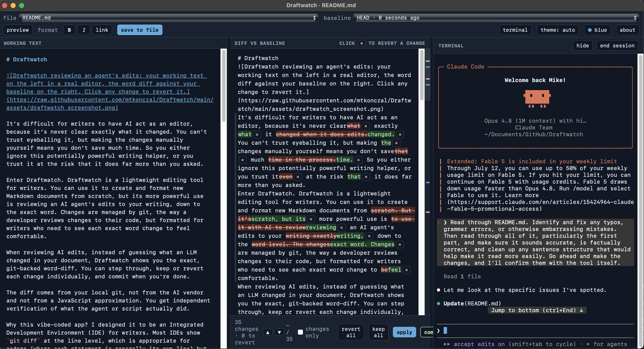
Task: Revert the struck-through 'what' change before 'exactly'
Action: coord(366,126)
